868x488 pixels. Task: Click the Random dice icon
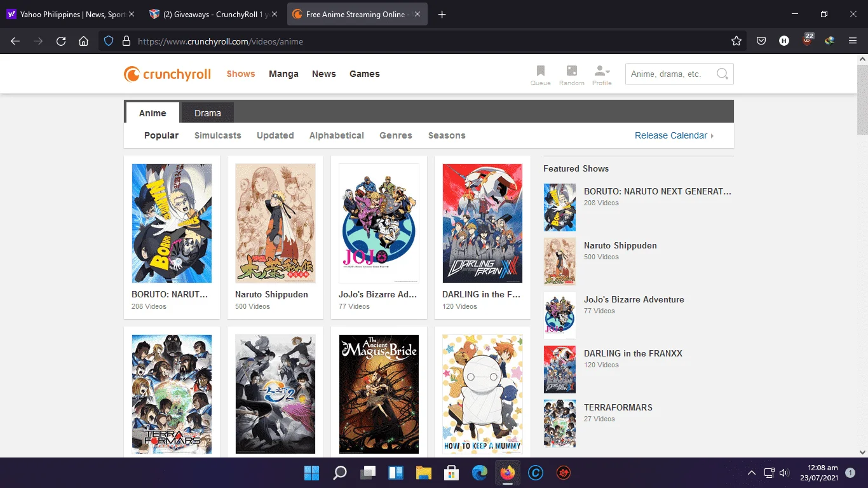coord(572,74)
